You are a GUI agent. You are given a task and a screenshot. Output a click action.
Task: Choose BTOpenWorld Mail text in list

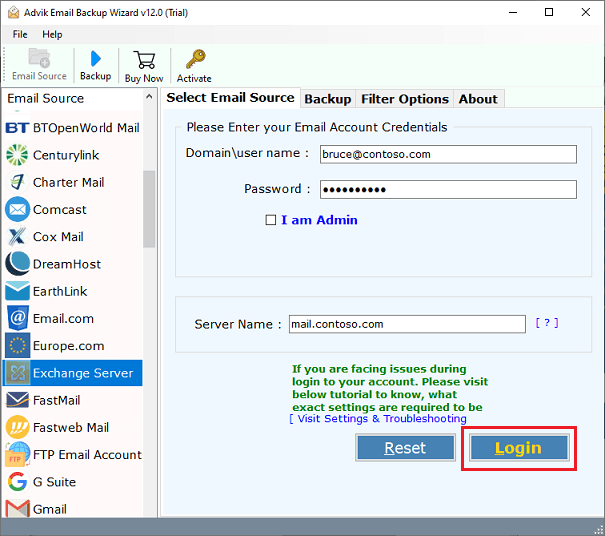tap(86, 128)
